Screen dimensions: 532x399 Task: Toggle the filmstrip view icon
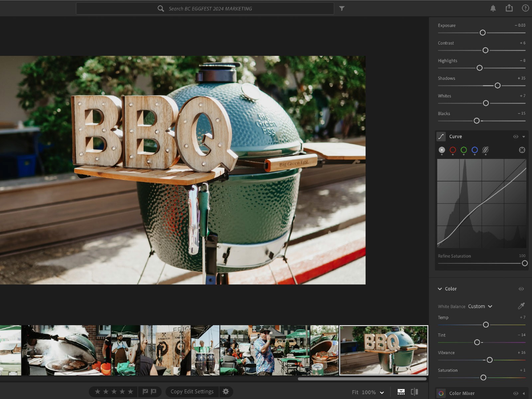(401, 392)
